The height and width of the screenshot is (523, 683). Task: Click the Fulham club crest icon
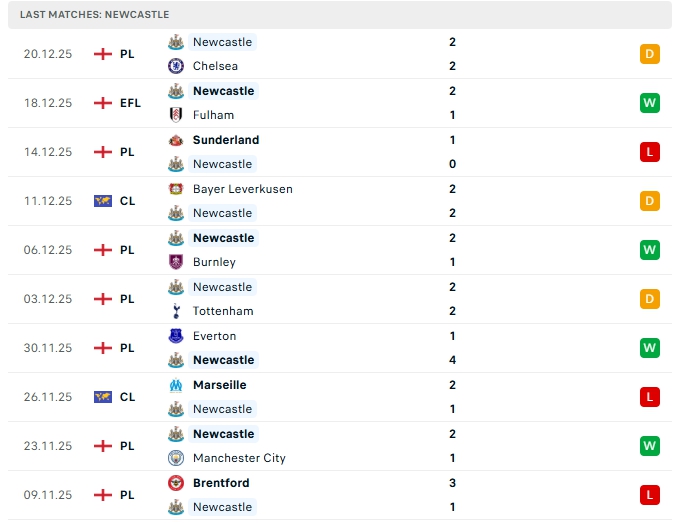[x=176, y=115]
